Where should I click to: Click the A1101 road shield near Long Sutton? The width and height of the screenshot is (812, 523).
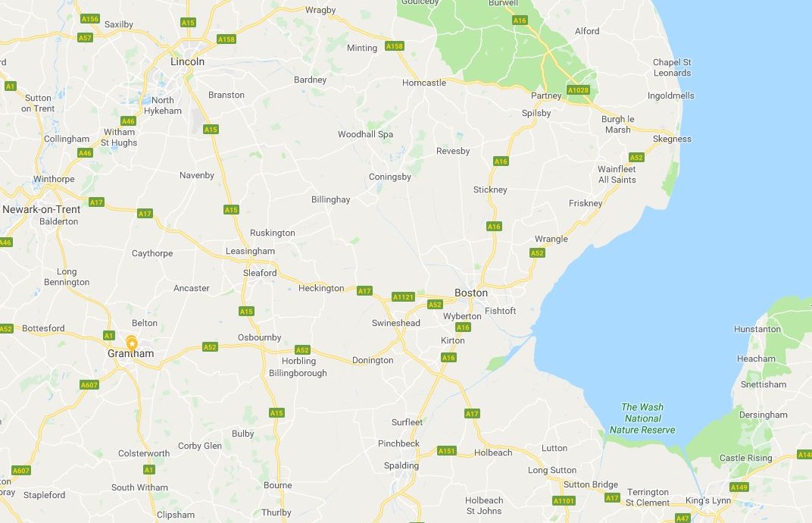(564, 501)
